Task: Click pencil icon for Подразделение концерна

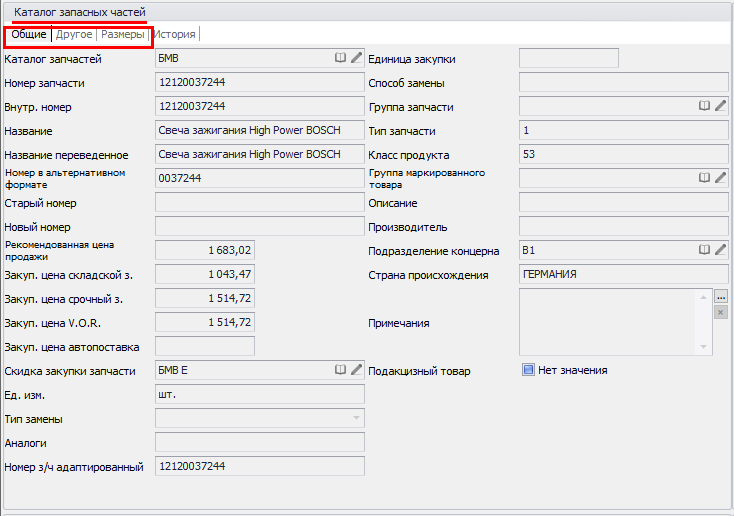Action: [x=721, y=250]
